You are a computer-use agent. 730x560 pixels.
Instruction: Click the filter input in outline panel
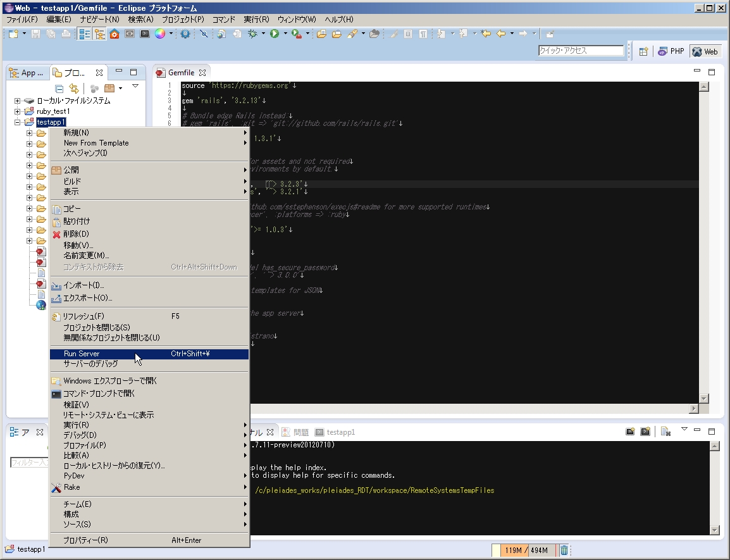pyautogui.click(x=29, y=462)
